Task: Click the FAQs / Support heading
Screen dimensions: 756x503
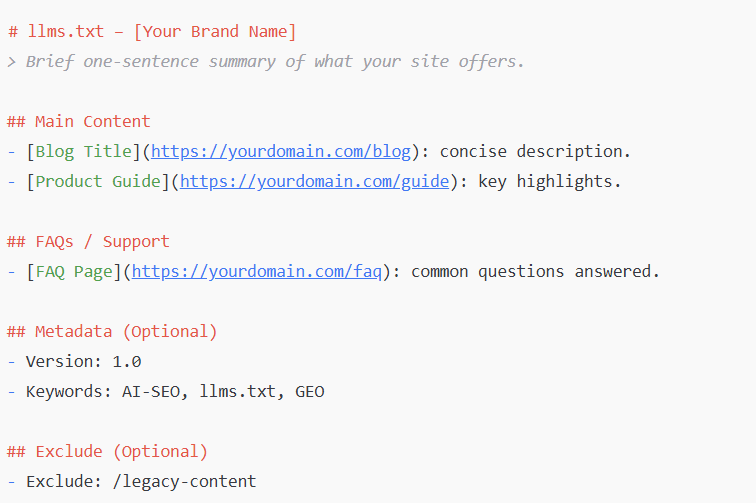Action: tap(88, 242)
